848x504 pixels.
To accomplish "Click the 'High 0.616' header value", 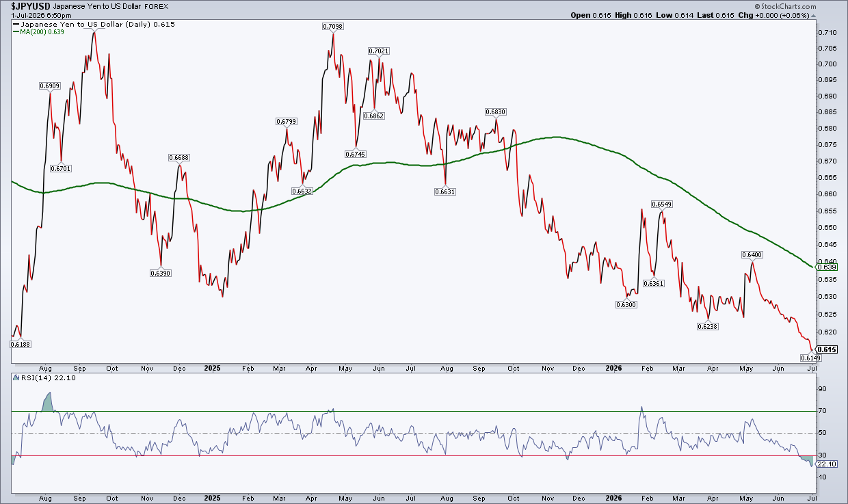I will (632, 14).
